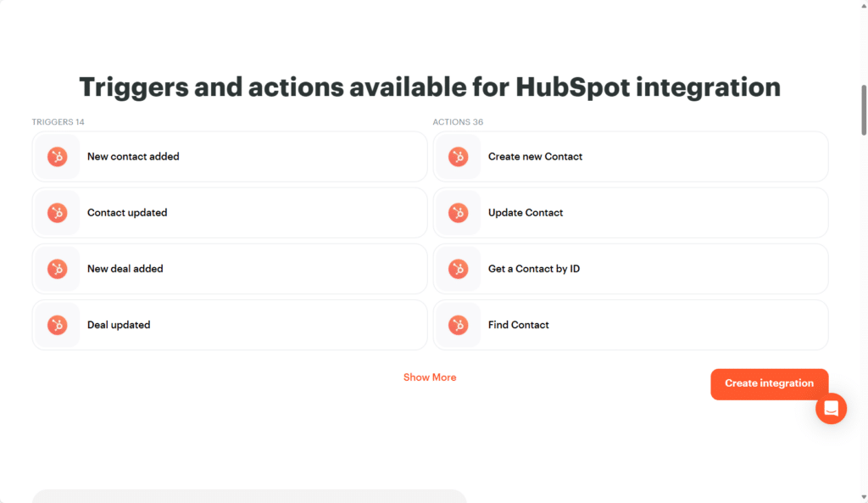
Task: Click HubSpot icon beside New deal added
Action: pyautogui.click(x=58, y=269)
